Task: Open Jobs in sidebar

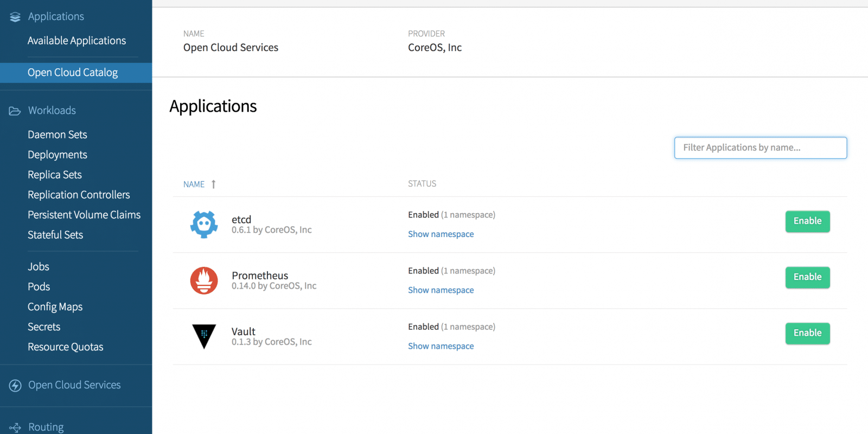Action: (x=39, y=267)
